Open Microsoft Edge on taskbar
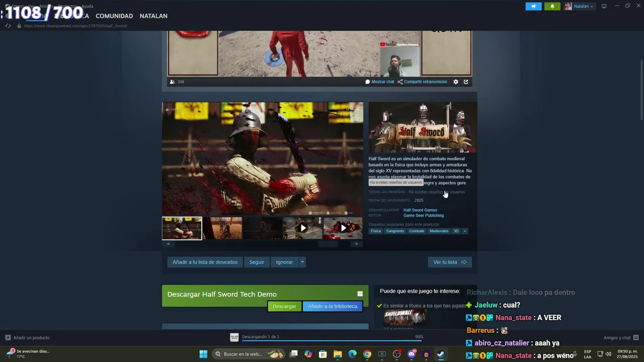 pos(352,354)
